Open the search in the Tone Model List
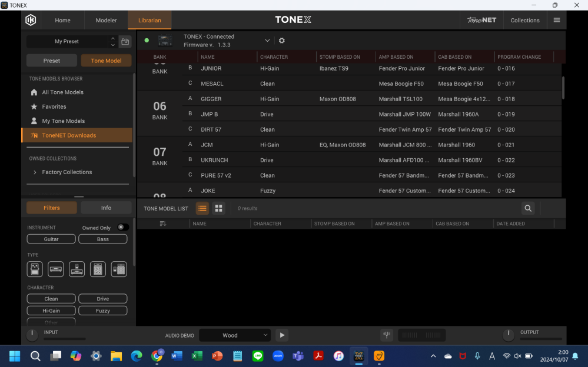 [x=527, y=208]
